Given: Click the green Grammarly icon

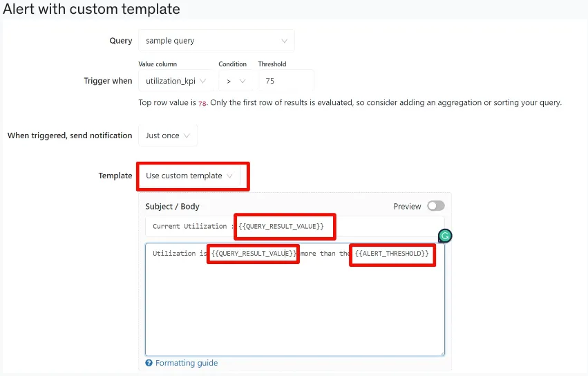Looking at the screenshot, I should (445, 236).
